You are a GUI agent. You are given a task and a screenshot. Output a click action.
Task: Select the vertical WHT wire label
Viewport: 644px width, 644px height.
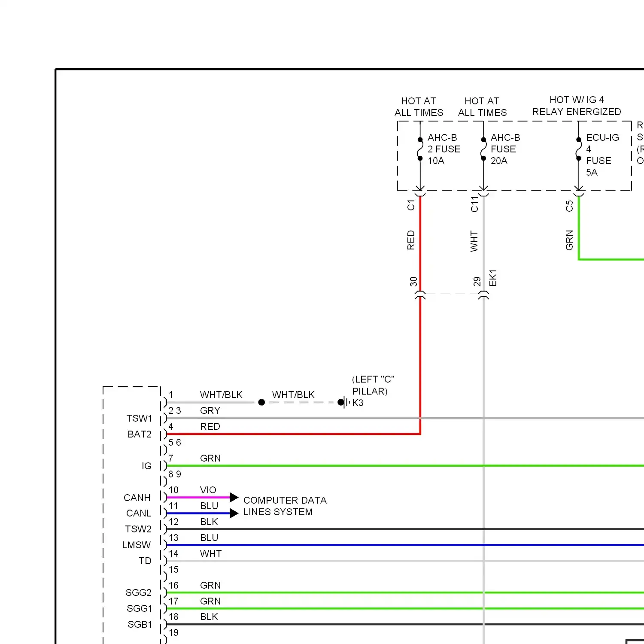point(474,241)
